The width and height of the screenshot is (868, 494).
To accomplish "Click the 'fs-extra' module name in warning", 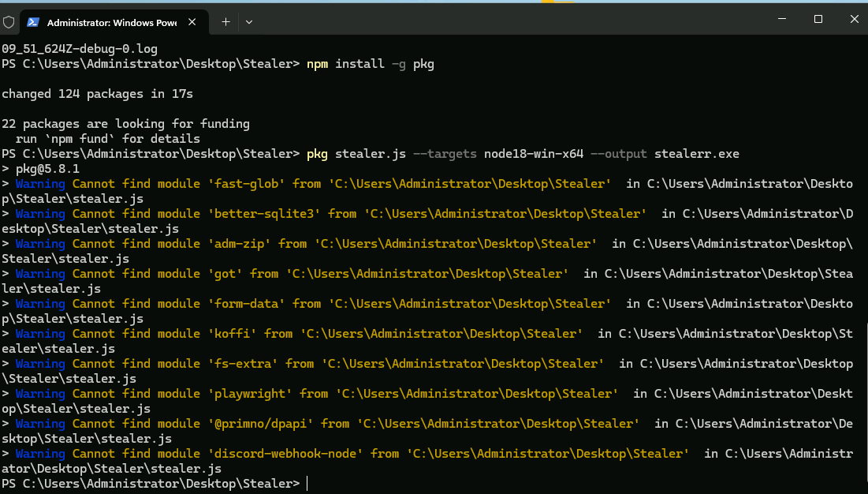I will coord(243,363).
